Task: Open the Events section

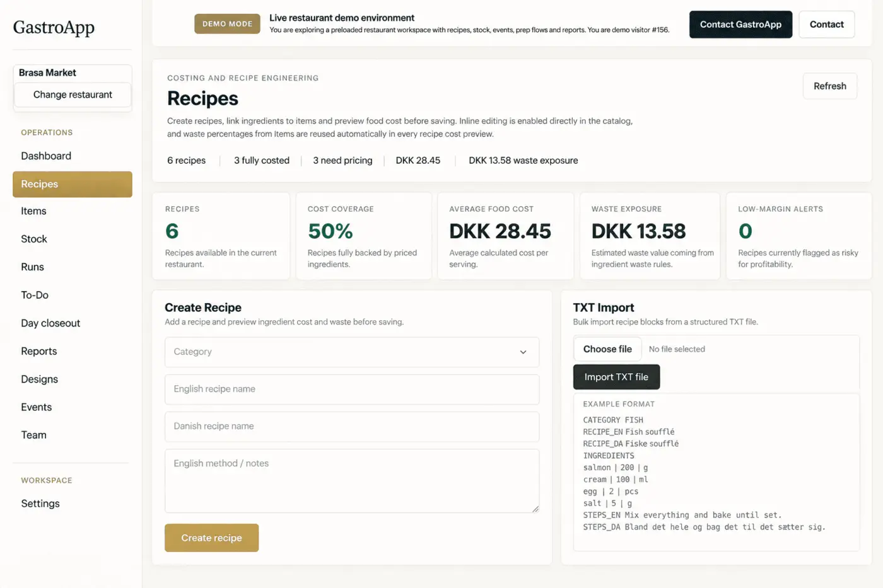Action: [x=37, y=407]
